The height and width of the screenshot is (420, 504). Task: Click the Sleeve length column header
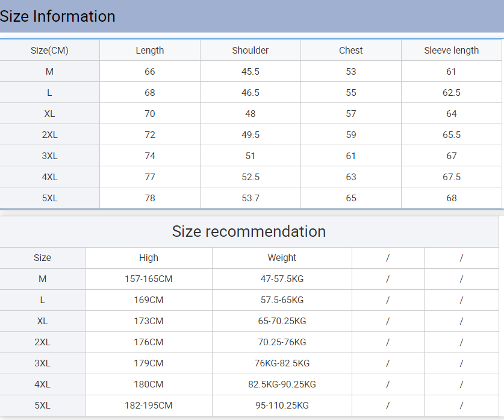pyautogui.click(x=451, y=51)
